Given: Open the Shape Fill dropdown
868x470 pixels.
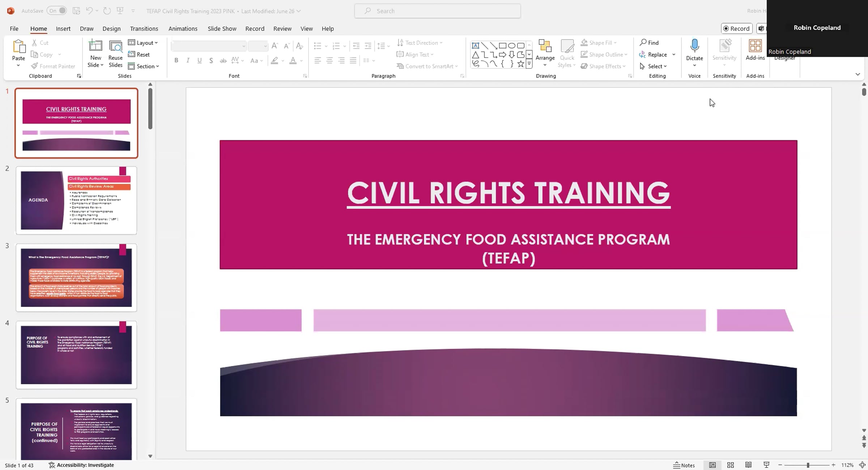Looking at the screenshot, I should tap(599, 43).
